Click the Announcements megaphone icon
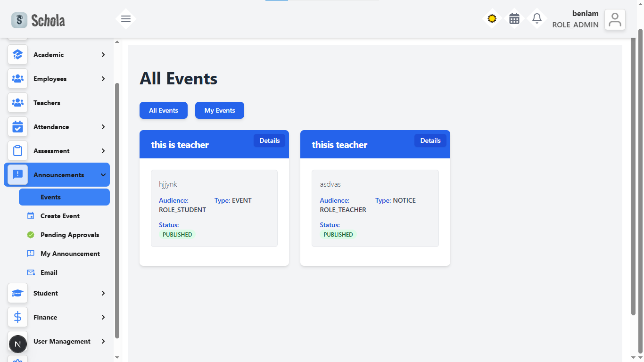This screenshot has width=644, height=362. (17, 174)
